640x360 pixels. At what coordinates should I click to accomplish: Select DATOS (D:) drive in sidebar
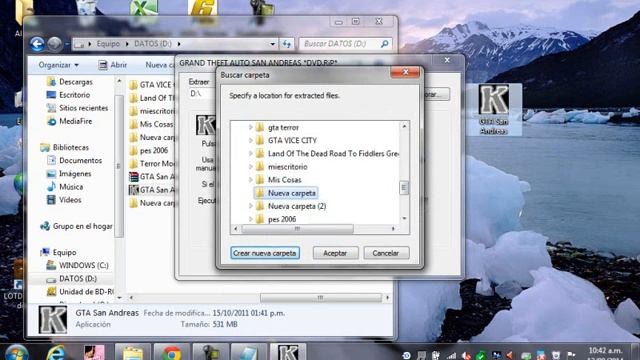coord(72,279)
